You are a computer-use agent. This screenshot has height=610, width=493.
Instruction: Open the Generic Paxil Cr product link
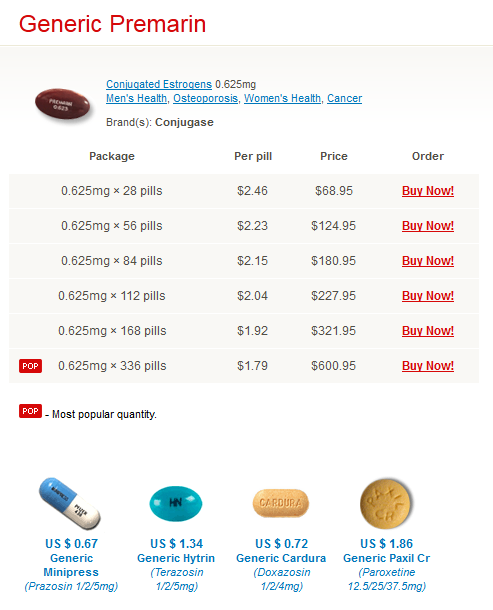(x=386, y=558)
